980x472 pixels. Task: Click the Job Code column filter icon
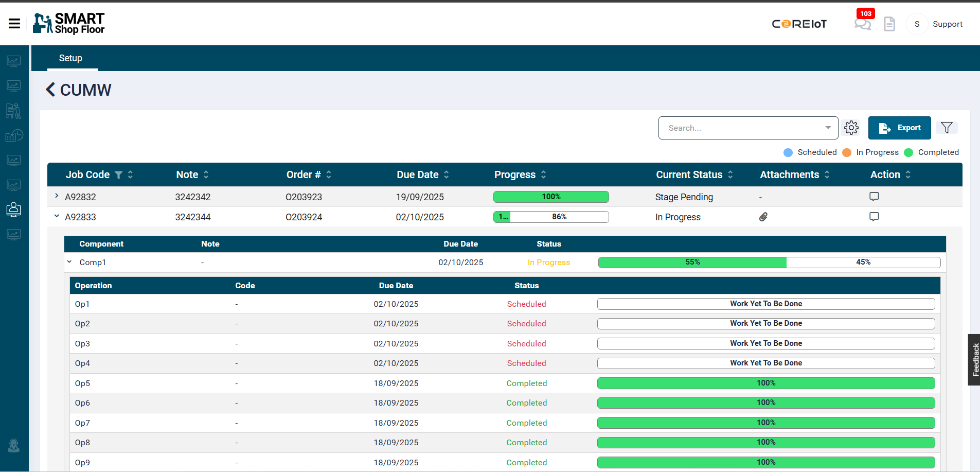(x=118, y=175)
